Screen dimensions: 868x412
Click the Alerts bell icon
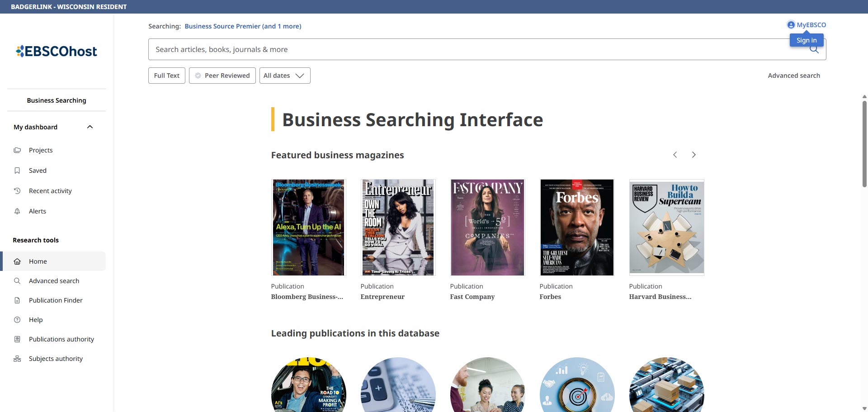[17, 211]
